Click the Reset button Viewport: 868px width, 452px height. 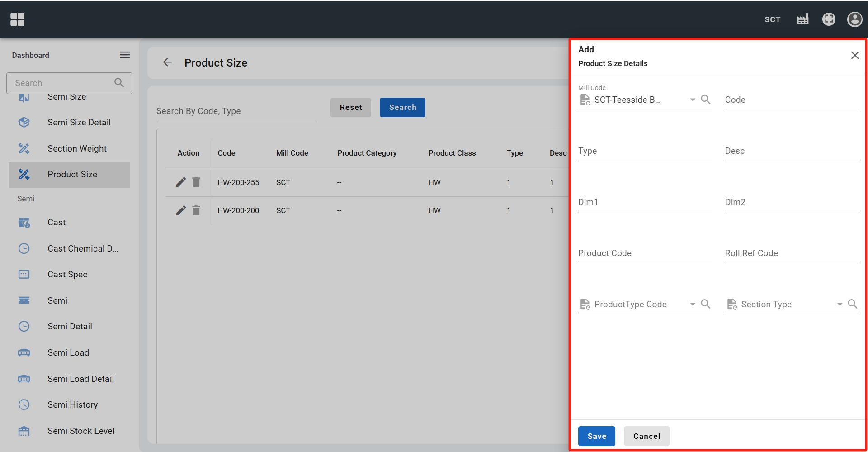pyautogui.click(x=351, y=107)
